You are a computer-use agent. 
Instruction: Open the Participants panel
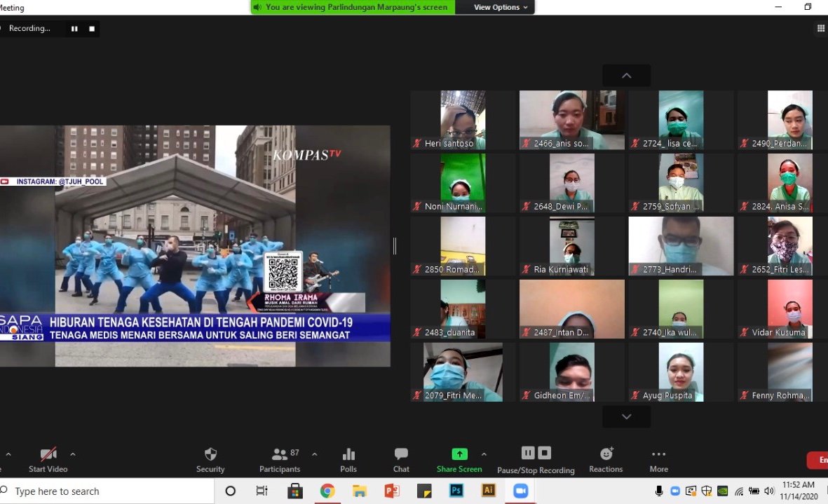click(x=280, y=459)
